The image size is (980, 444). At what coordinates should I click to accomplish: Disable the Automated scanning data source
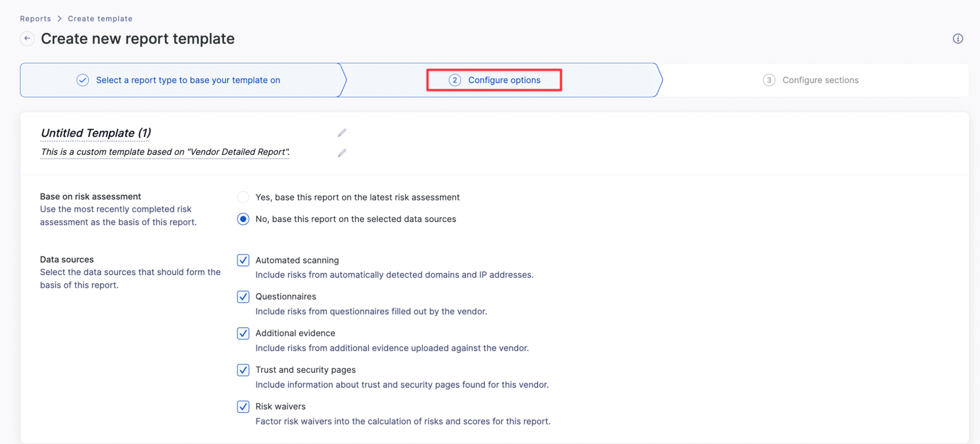[243, 260]
